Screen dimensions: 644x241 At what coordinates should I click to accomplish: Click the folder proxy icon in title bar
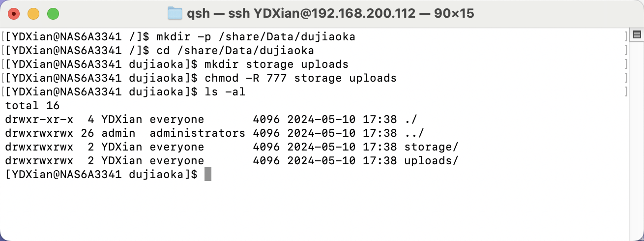tap(175, 13)
